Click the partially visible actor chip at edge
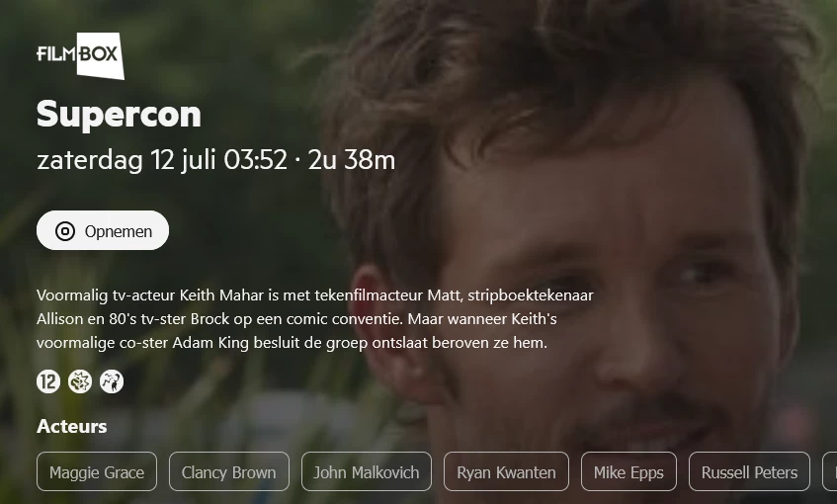 pyautogui.click(x=830, y=471)
